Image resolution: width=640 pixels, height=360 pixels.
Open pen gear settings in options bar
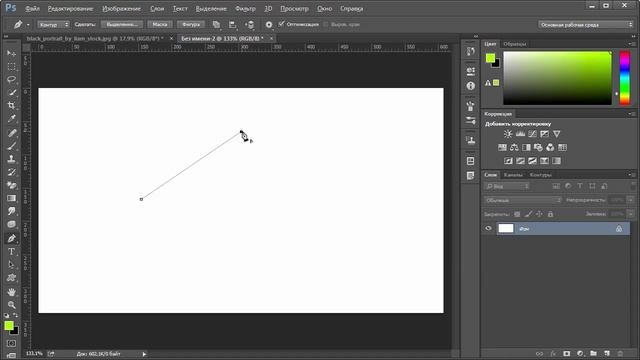point(269,24)
